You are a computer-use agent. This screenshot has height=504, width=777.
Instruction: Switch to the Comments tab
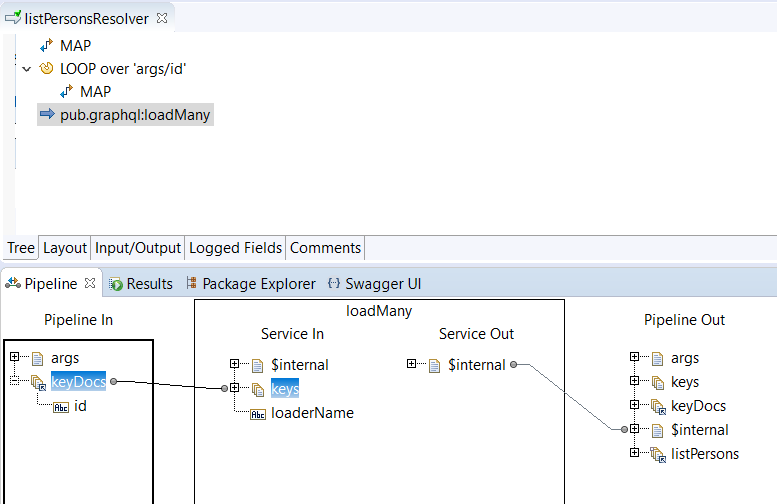tap(325, 247)
